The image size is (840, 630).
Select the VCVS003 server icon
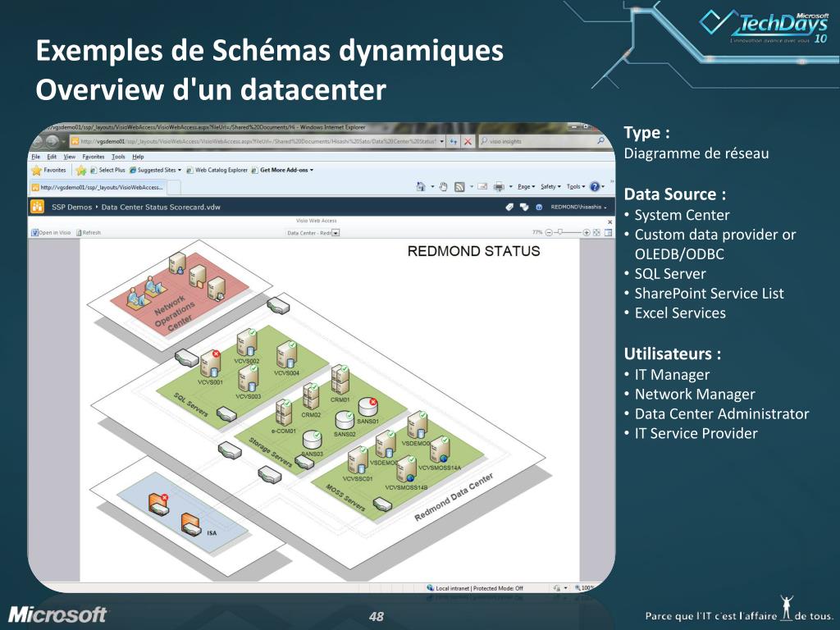click(x=248, y=378)
